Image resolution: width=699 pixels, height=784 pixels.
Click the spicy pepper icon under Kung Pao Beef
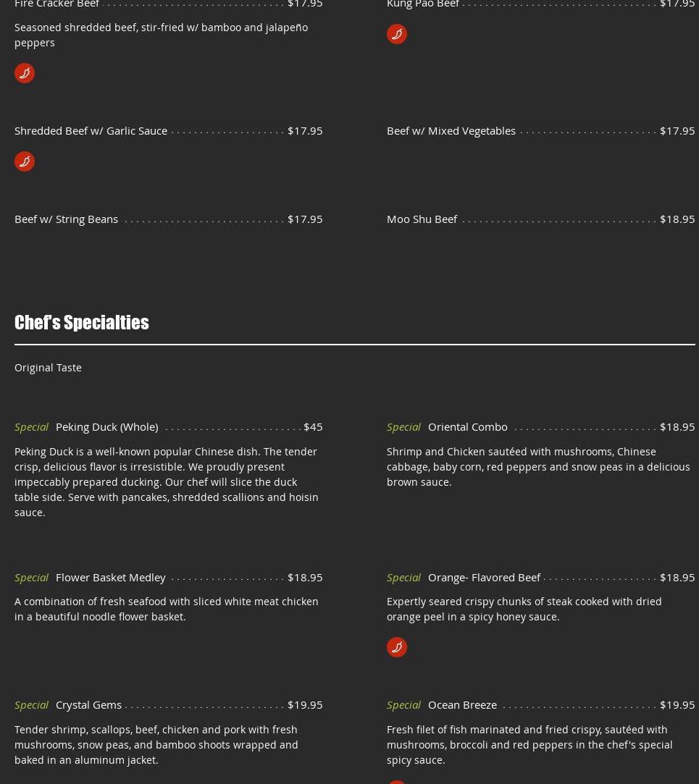coord(397,34)
